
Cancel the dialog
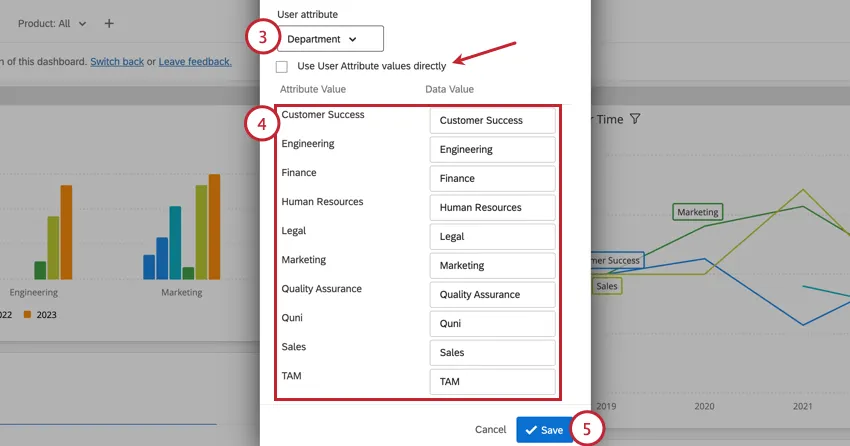pyautogui.click(x=491, y=429)
